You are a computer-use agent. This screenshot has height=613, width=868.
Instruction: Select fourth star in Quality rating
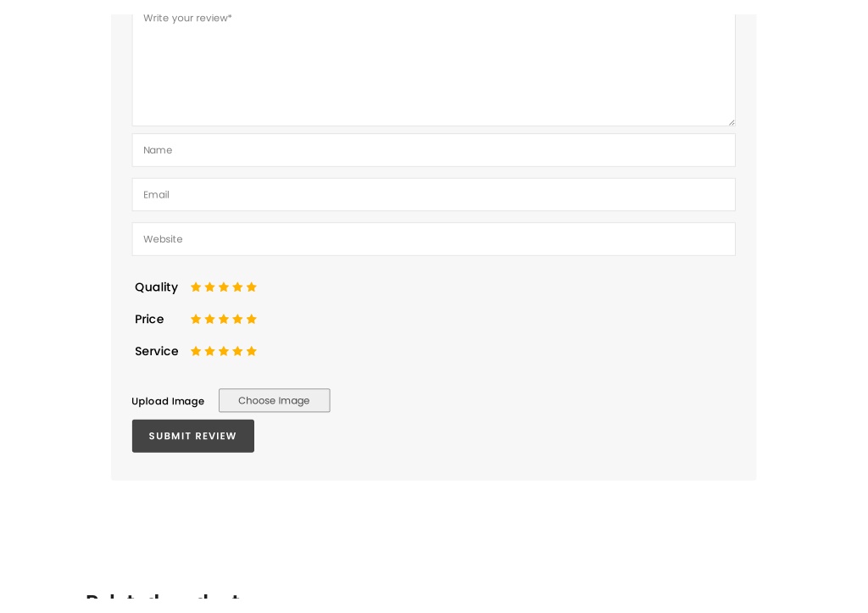coord(237,287)
